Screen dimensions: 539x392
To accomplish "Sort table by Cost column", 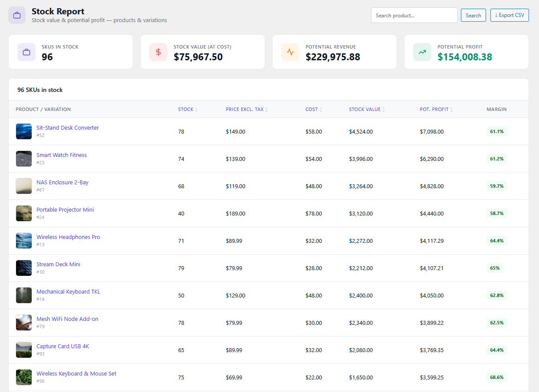I will pyautogui.click(x=313, y=109).
